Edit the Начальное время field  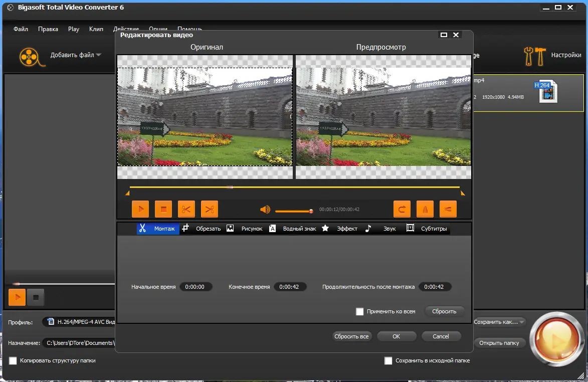pyautogui.click(x=196, y=287)
